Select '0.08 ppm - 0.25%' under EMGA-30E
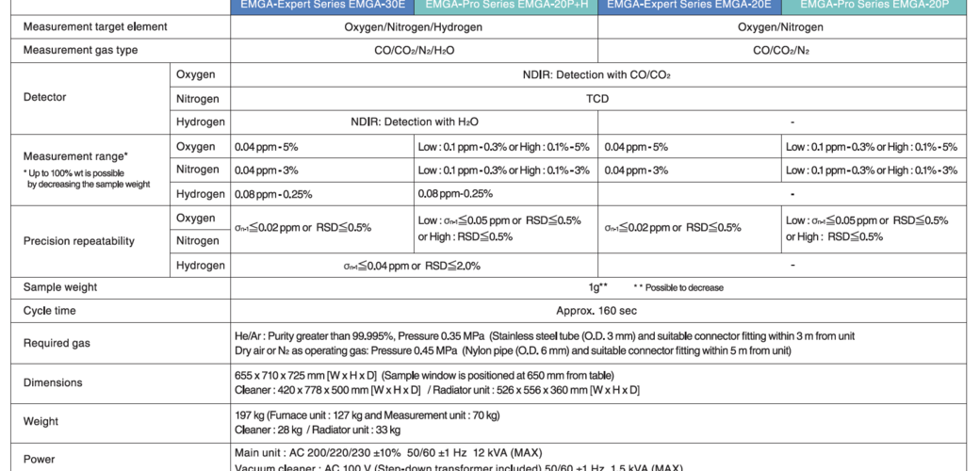 (273, 194)
